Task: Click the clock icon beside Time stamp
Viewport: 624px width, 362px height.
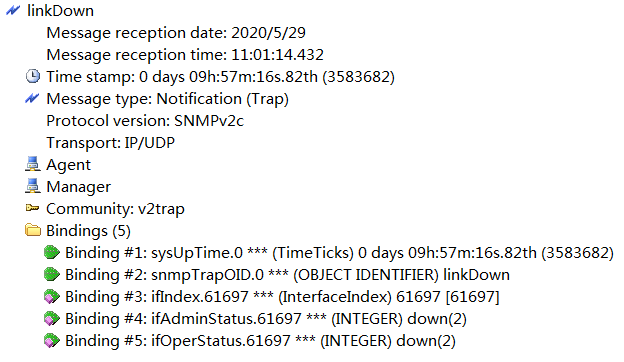Action: tap(33, 76)
